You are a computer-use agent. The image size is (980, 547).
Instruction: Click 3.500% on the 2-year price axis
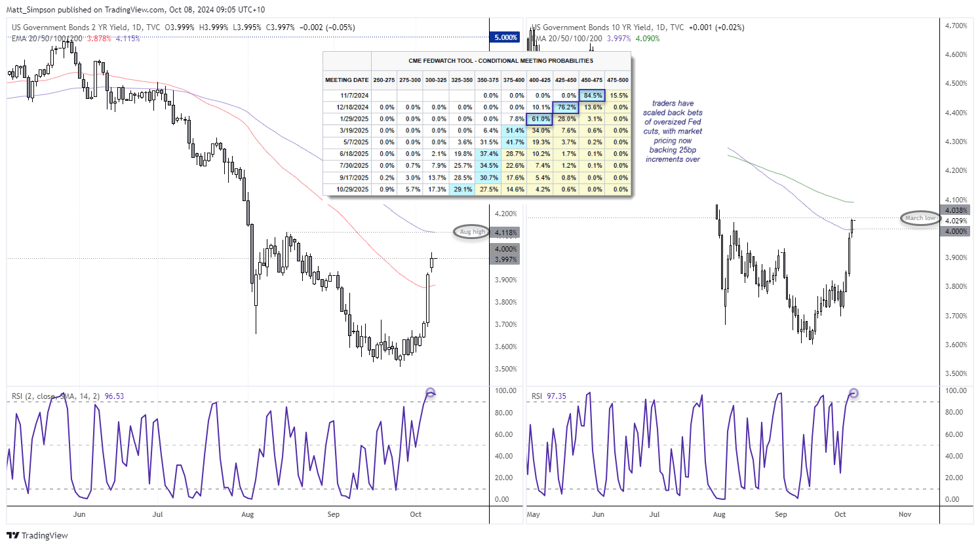[x=505, y=369]
